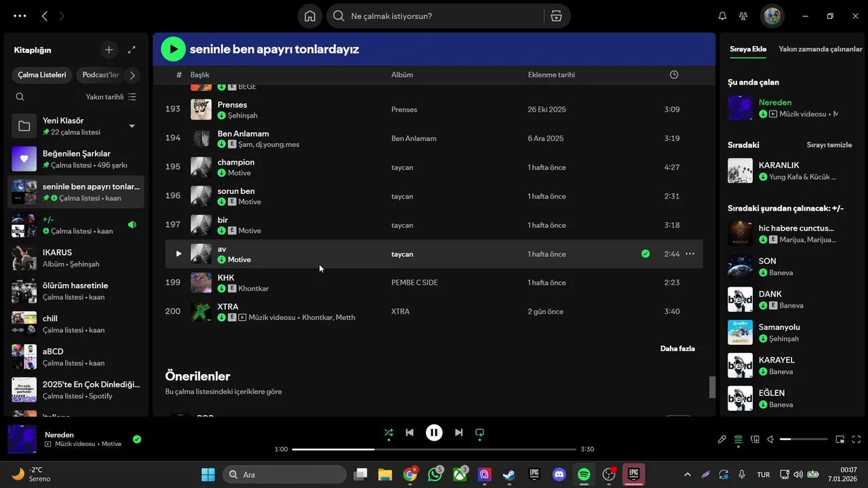
Task: Click Sırayı temizle button
Action: coord(829,145)
